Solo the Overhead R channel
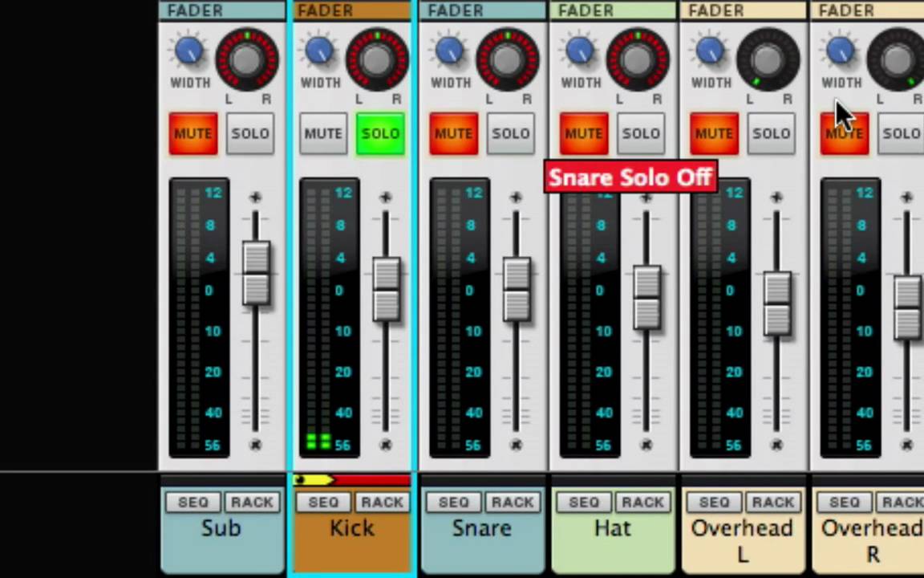The width and height of the screenshot is (924, 578). coord(901,134)
